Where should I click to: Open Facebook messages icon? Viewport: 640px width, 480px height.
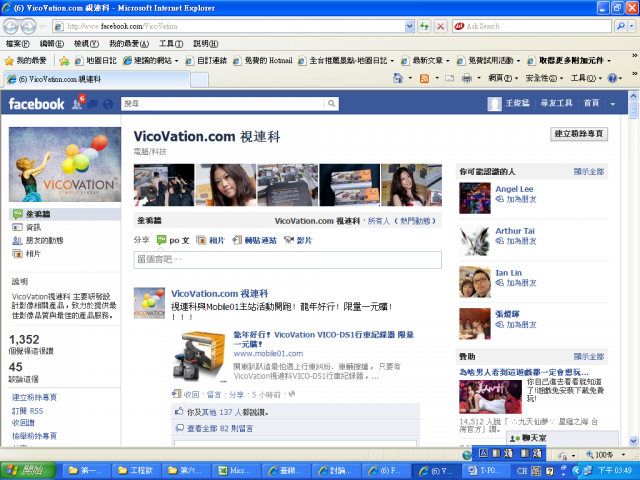click(x=93, y=104)
